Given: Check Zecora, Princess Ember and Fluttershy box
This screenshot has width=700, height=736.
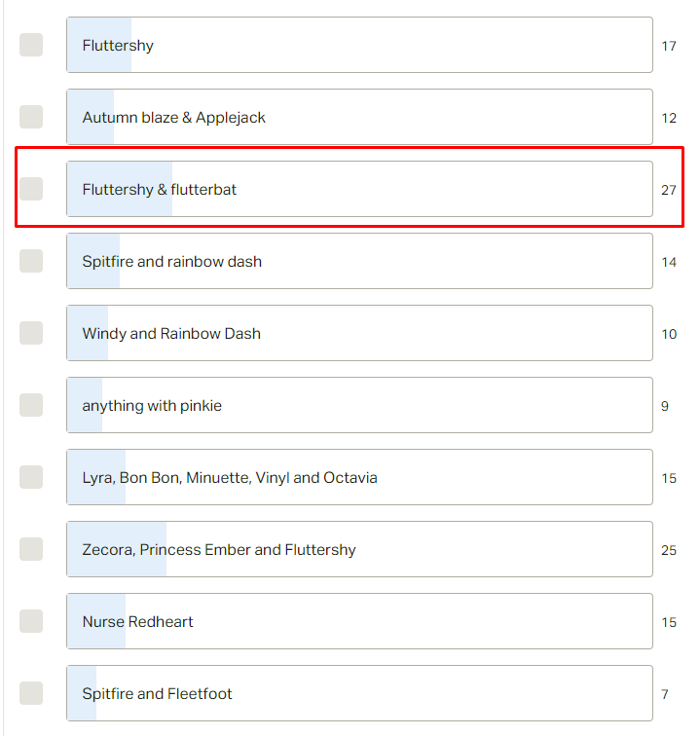Looking at the screenshot, I should point(31,549).
